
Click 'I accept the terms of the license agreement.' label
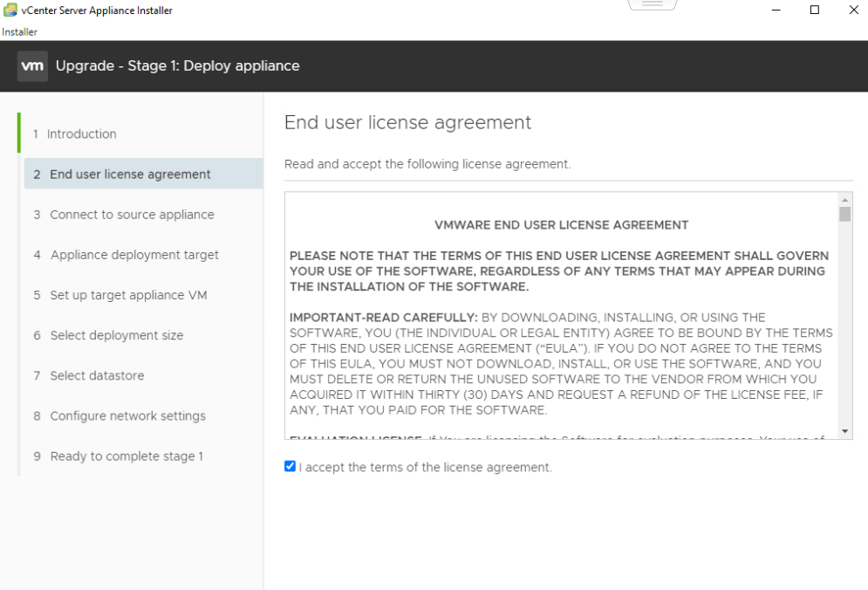pyautogui.click(x=425, y=468)
